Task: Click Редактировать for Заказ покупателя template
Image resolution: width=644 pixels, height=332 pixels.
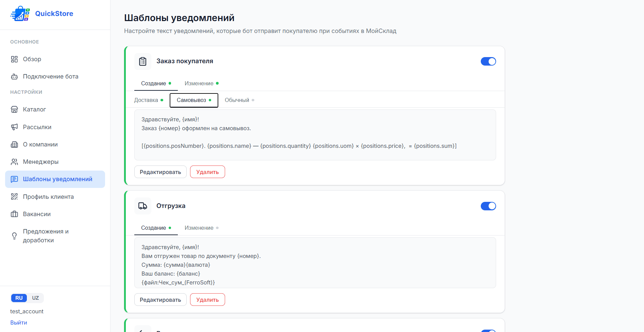Action: point(160,172)
